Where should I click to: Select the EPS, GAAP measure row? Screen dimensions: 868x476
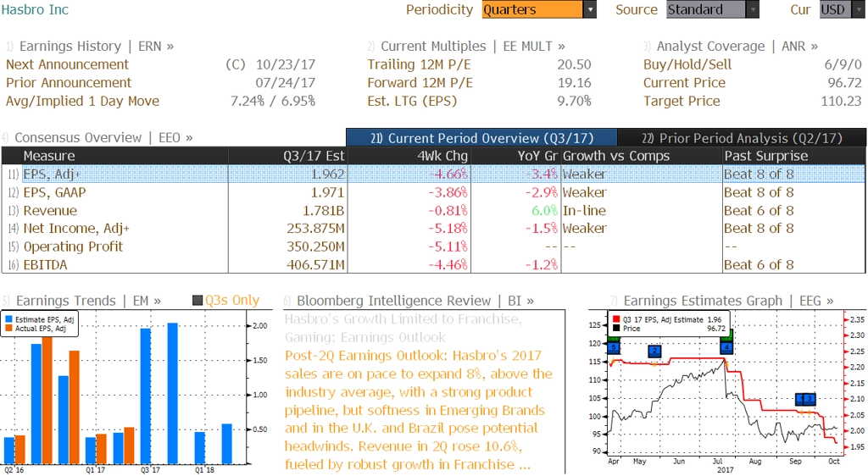pyautogui.click(x=433, y=192)
